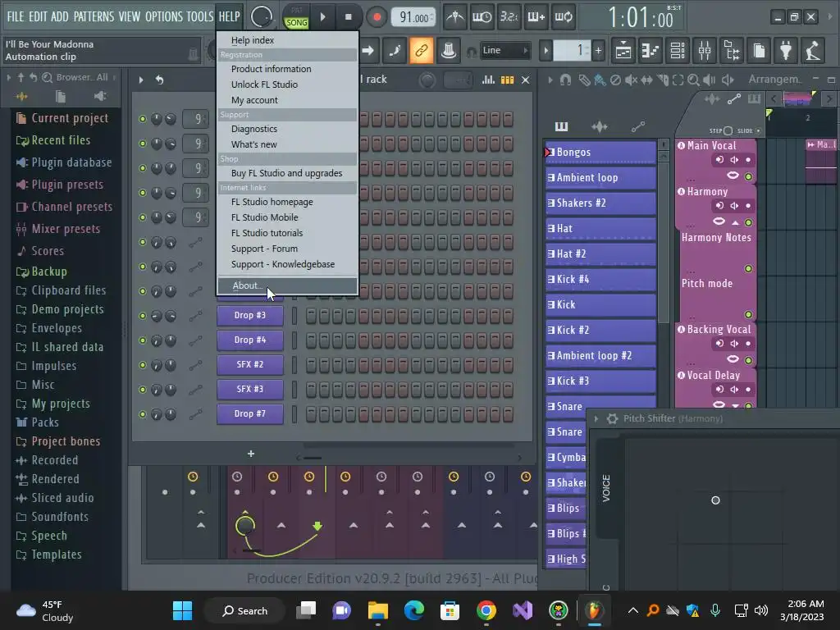The height and width of the screenshot is (630, 840).
Task: Select Drop #3 channel button
Action: pos(249,315)
